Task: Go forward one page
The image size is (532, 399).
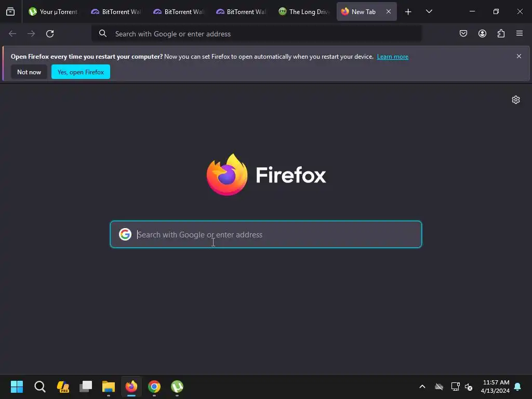Action: tap(31, 34)
